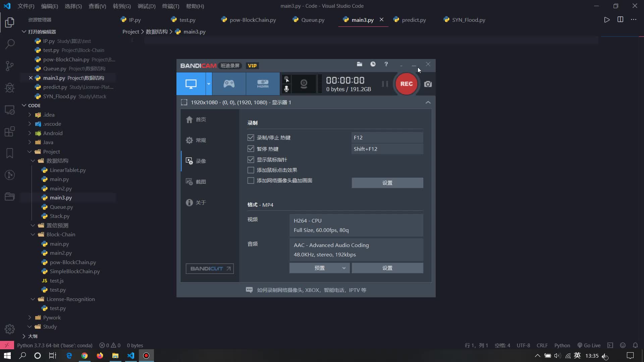Toggle microphone recording icon in Bandicam
The image size is (644, 362).
[x=286, y=89]
